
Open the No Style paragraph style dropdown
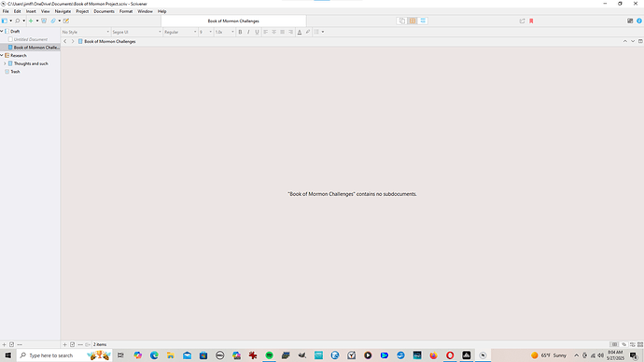point(86,32)
